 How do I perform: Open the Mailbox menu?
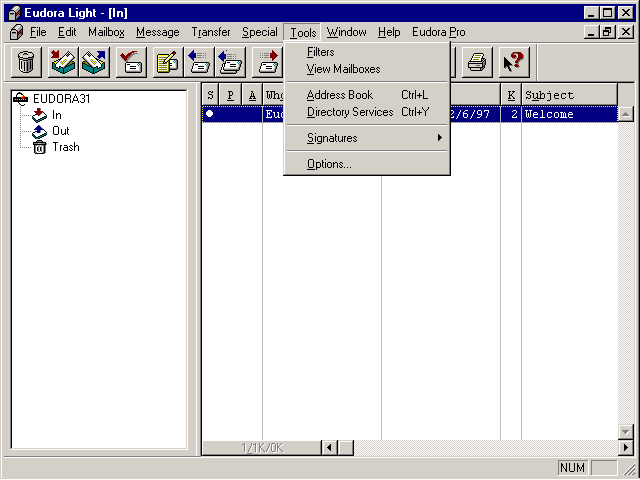(x=106, y=32)
